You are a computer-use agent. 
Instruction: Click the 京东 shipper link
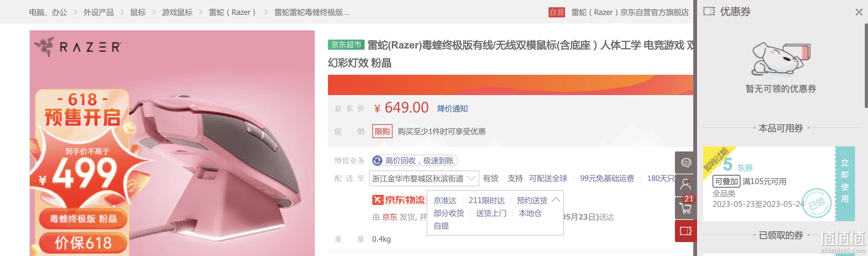389,217
